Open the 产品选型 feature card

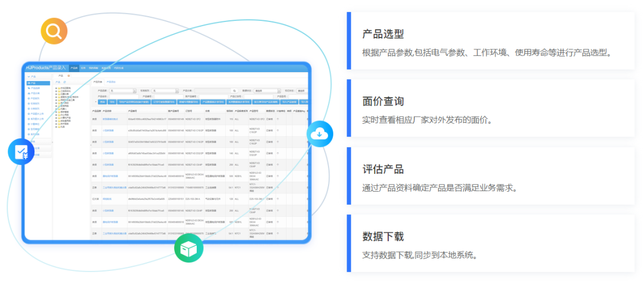click(x=491, y=40)
